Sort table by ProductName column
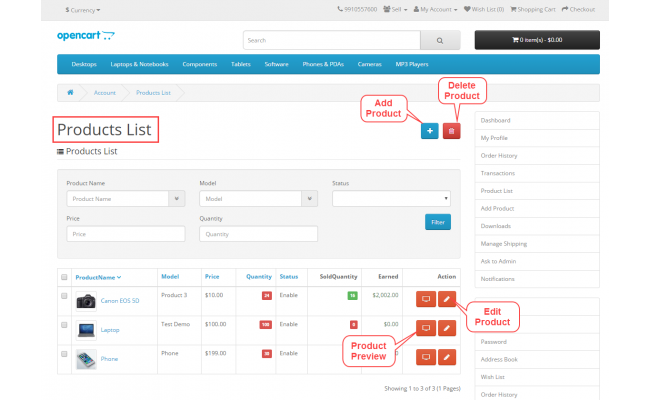This screenshot has height=400, width=650. [x=98, y=277]
